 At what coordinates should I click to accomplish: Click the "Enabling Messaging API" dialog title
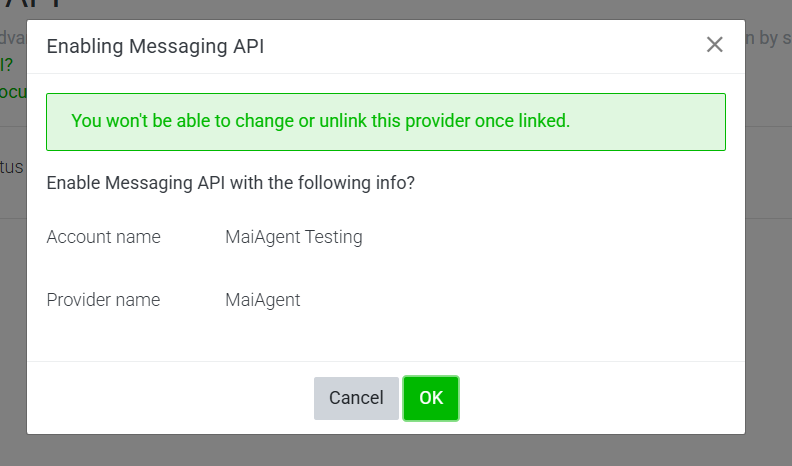(x=155, y=46)
